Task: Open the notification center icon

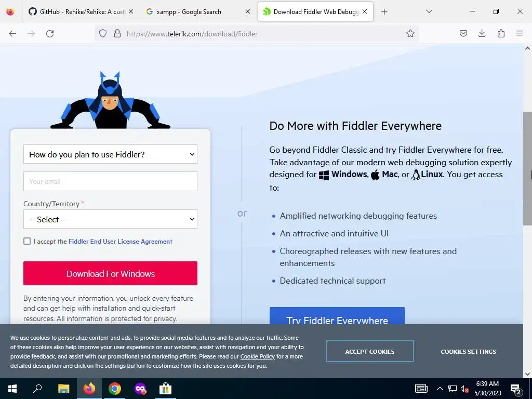Action: (x=516, y=389)
